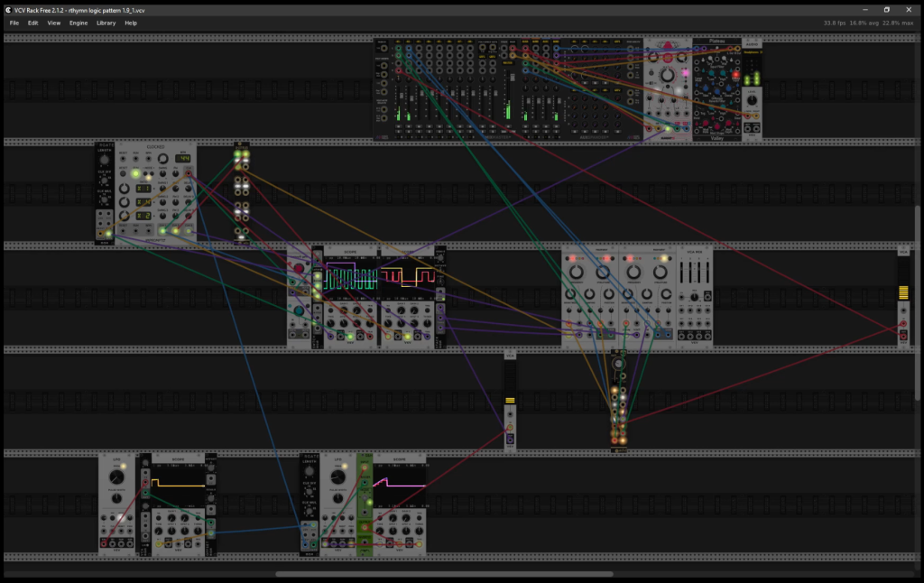Click the Plateau module title
This screenshot has height=583, width=924.
click(716, 42)
